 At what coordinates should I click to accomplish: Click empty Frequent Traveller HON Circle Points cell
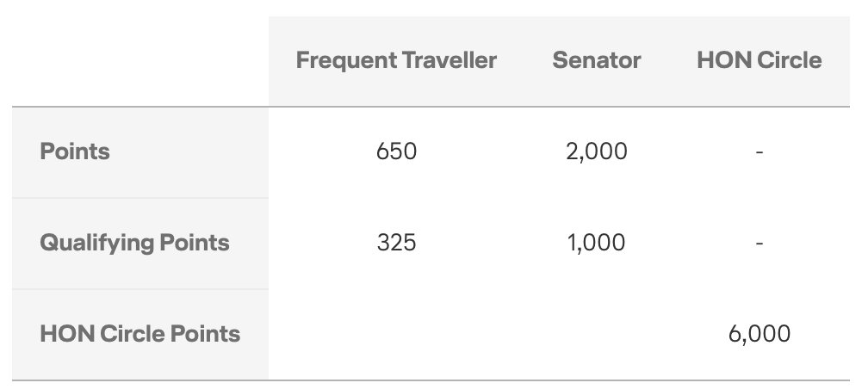tap(396, 334)
